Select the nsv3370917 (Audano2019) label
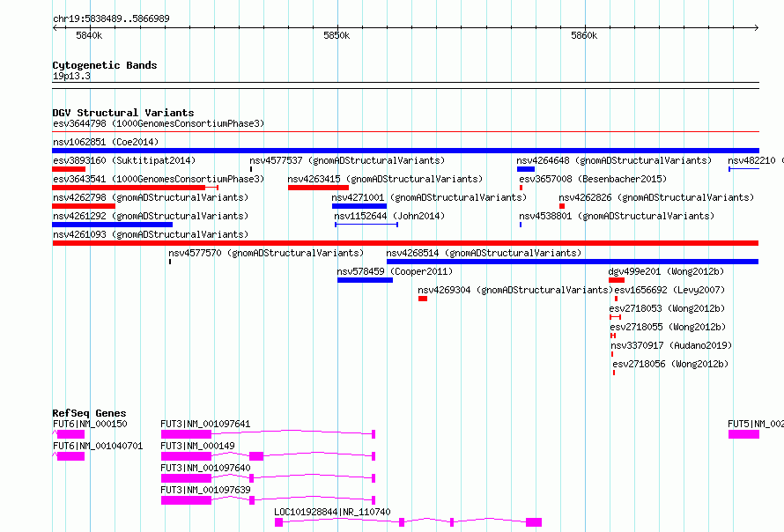The width and height of the screenshot is (784, 532). pyautogui.click(x=671, y=345)
